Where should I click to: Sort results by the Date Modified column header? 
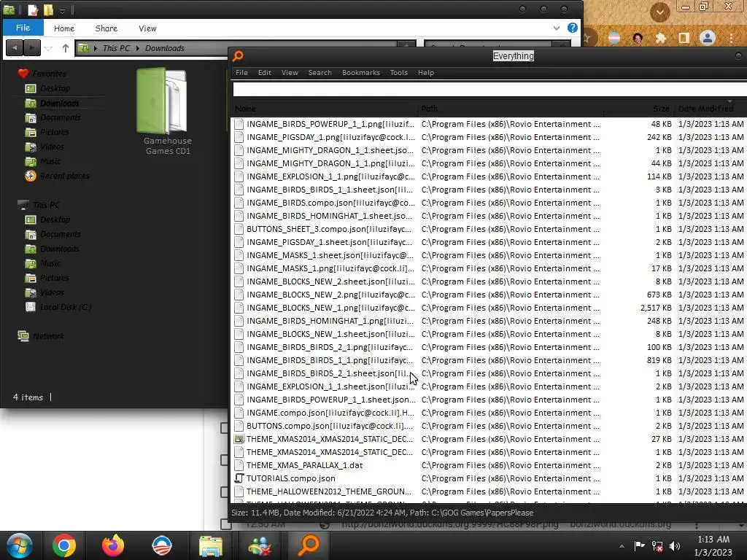pos(710,109)
